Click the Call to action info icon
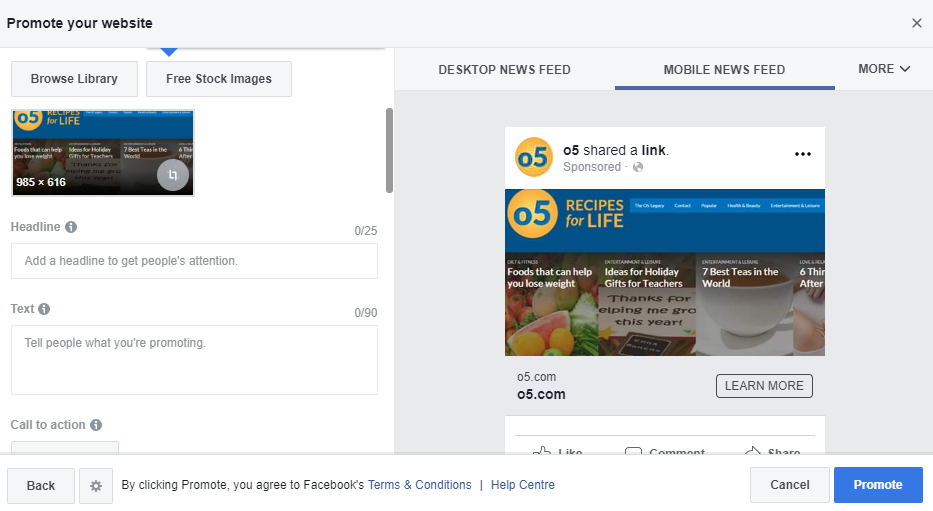Viewport: 933px width, 511px height. (96, 425)
